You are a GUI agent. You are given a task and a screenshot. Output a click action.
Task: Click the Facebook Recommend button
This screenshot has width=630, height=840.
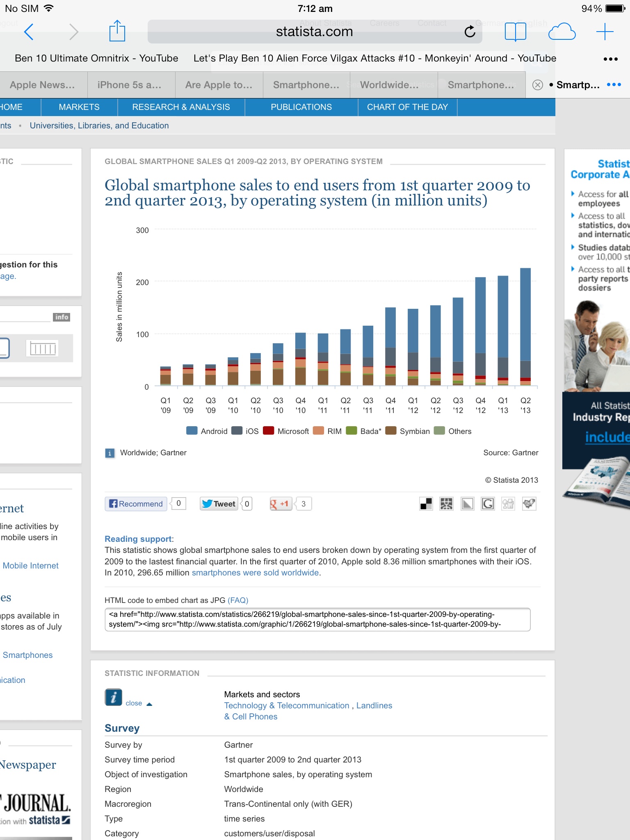136,504
